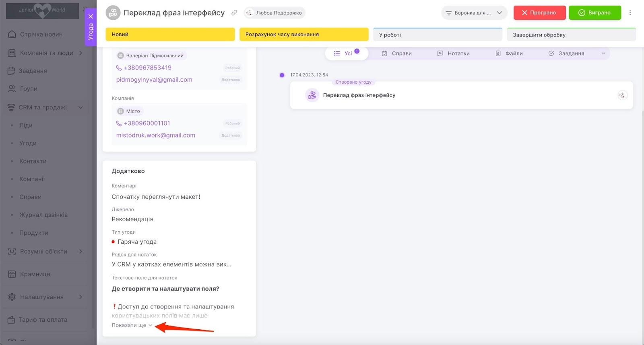Click the Компанія та люди building icon
Viewport: 644px width, 345px height.
coord(12,53)
